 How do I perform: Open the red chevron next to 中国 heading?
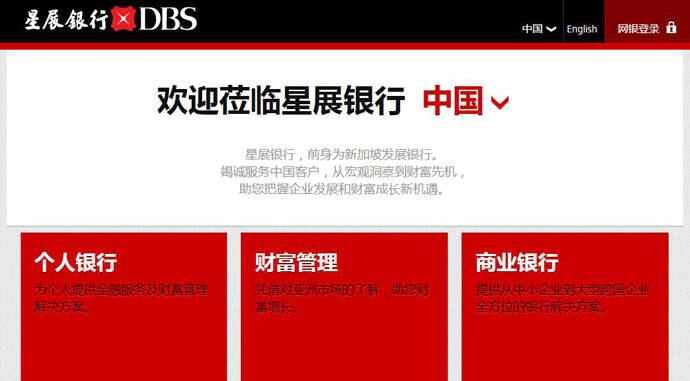pyautogui.click(x=500, y=103)
